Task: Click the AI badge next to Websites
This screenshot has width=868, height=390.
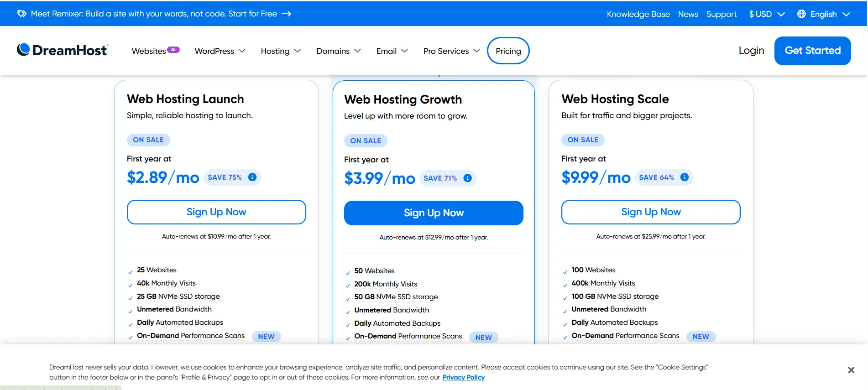Action: click(173, 50)
